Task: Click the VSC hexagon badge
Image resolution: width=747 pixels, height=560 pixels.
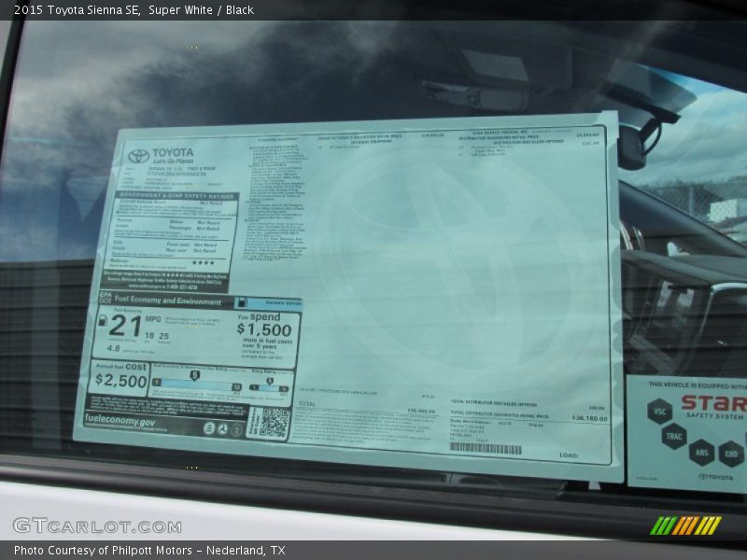Action: 659,412
